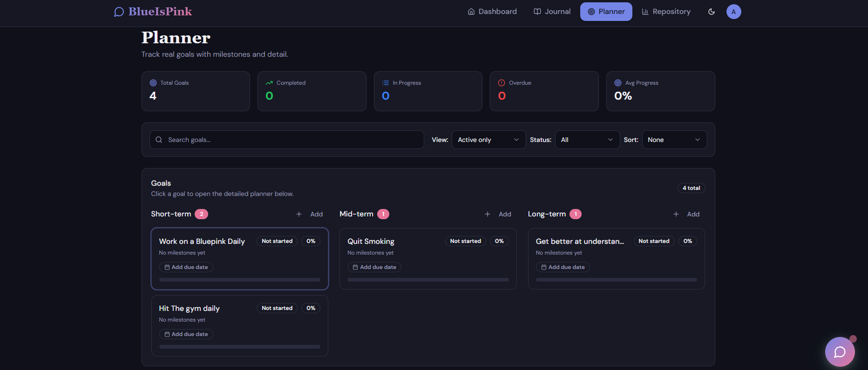Click the plus icon beside Mid-term Add

click(488, 214)
